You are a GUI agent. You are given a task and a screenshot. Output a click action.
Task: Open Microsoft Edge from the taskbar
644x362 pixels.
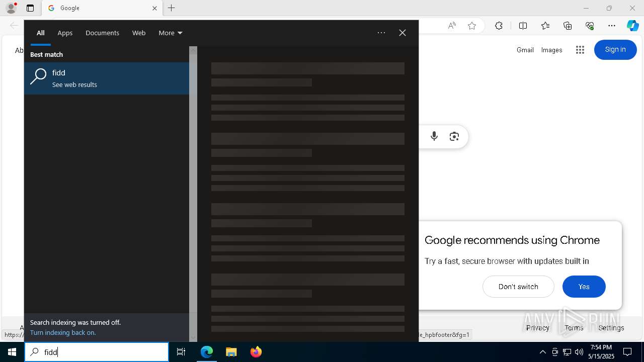(207, 352)
